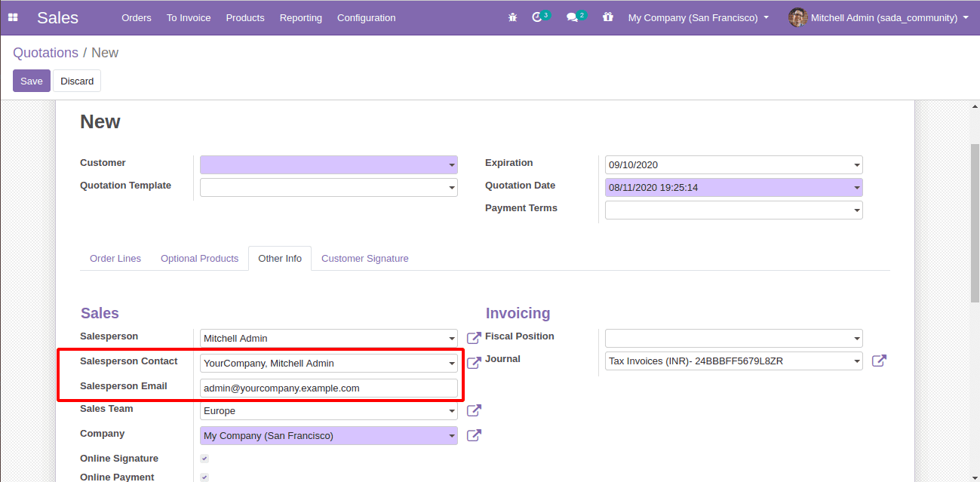Toggle the Online Payment checkbox
This screenshot has height=482, width=980.
pos(204,477)
